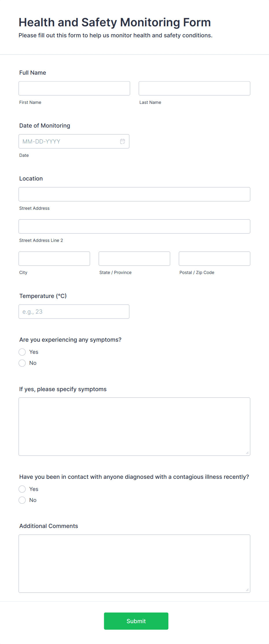The width and height of the screenshot is (269, 644).
Task: Focus the specify symptoms text area
Action: [134, 427]
